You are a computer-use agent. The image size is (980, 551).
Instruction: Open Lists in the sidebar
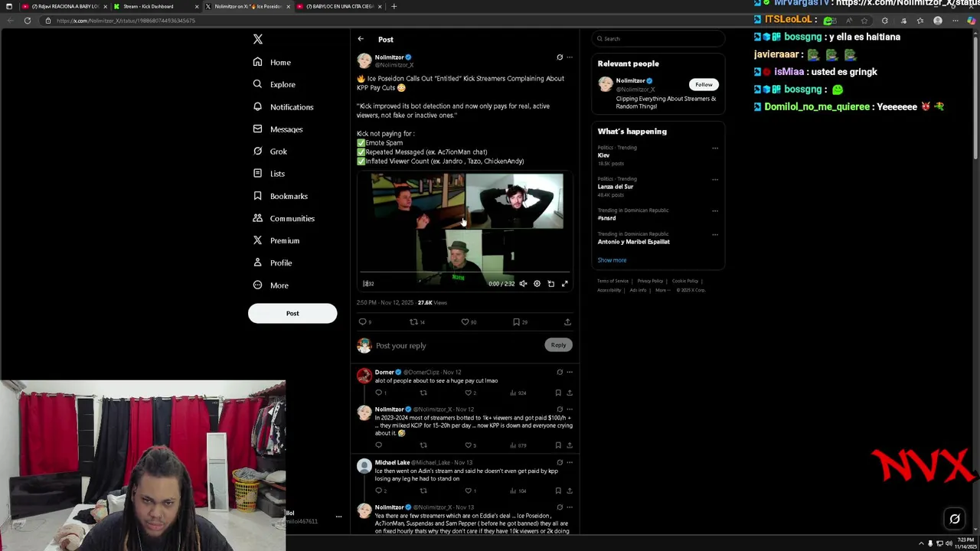(x=269, y=174)
